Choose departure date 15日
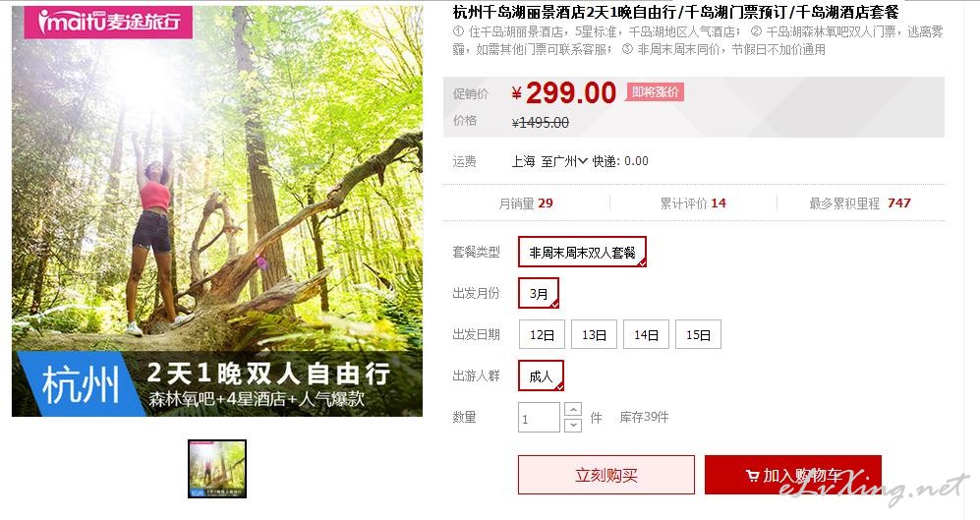This screenshot has width=980, height=520. tap(698, 334)
